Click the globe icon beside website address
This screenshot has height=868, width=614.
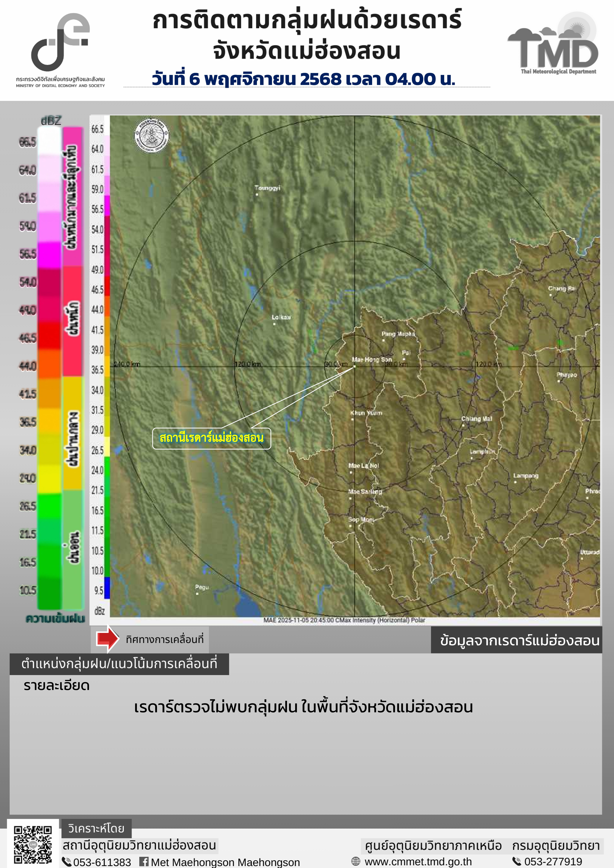[x=356, y=861]
